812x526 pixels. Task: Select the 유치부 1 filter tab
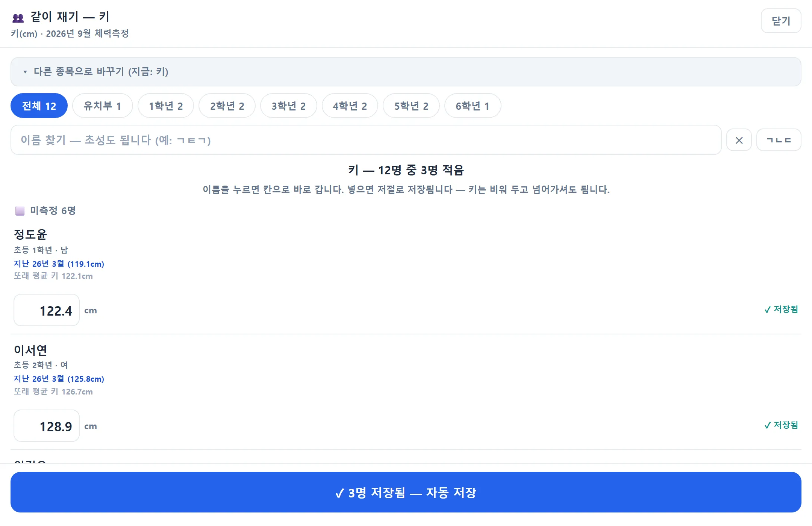click(x=102, y=106)
